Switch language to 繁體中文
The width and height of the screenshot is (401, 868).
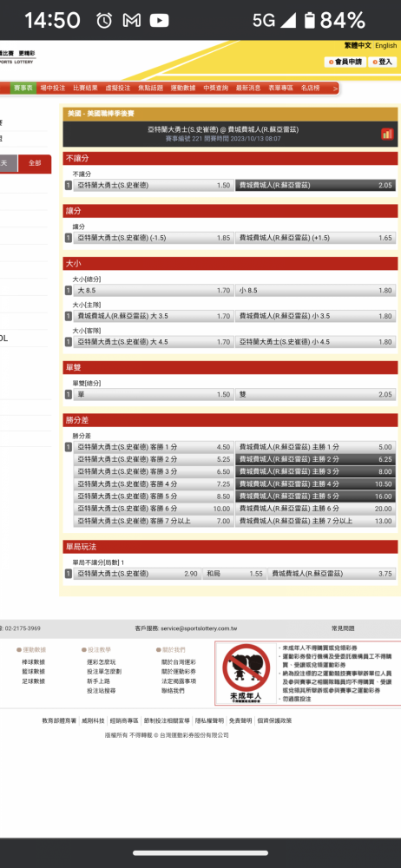(x=358, y=45)
